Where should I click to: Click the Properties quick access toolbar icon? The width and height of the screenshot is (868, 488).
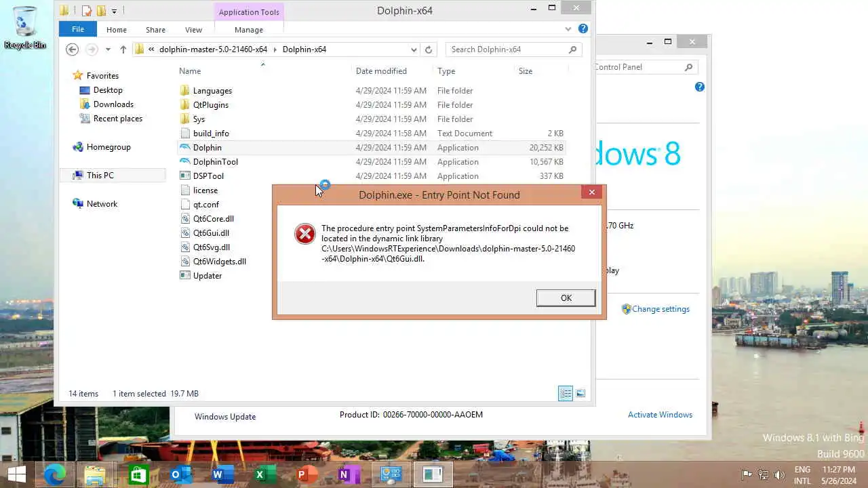click(x=86, y=11)
